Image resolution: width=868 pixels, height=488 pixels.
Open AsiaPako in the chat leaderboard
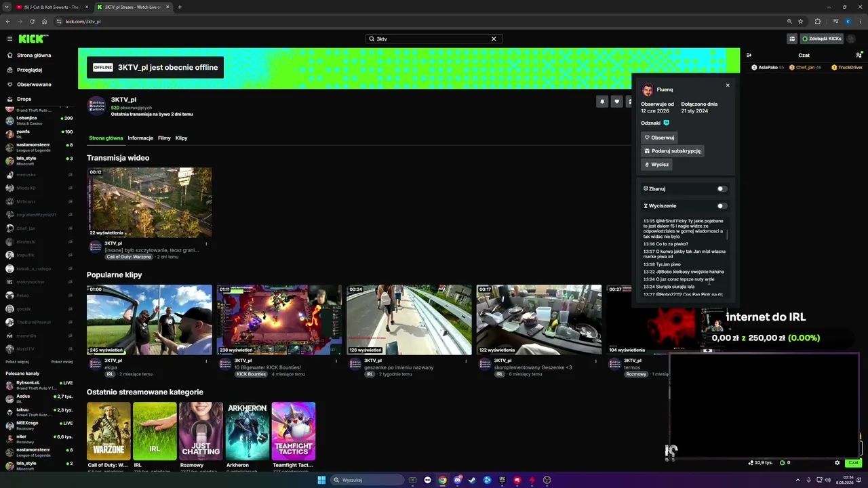coord(768,68)
